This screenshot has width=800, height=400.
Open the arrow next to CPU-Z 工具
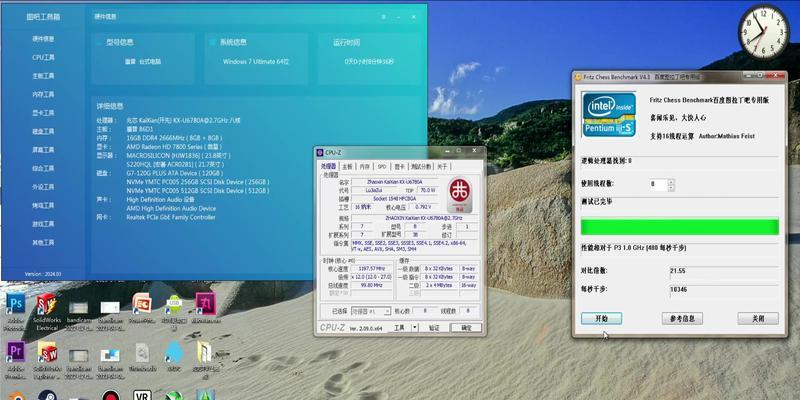coord(415,328)
